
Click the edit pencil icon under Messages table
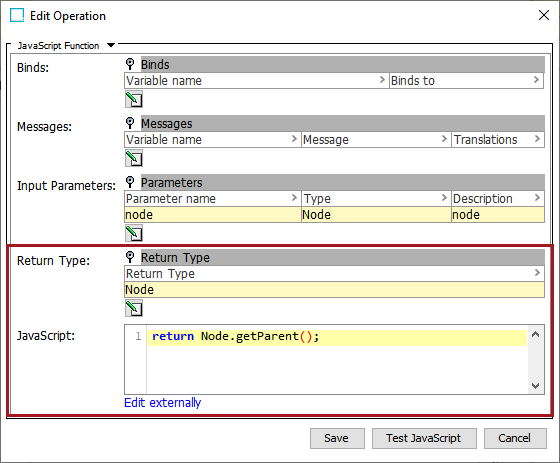click(x=134, y=158)
